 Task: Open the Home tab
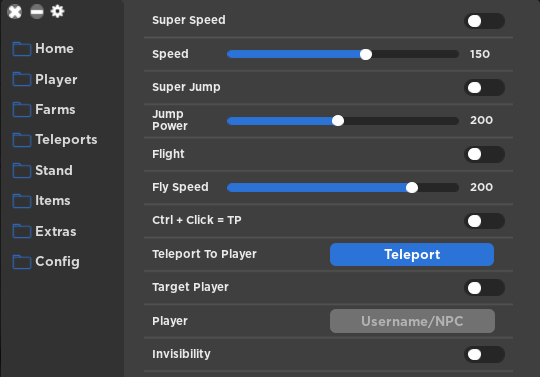(54, 49)
